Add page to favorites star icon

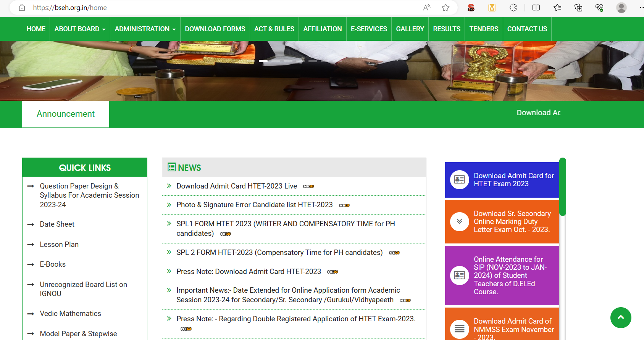445,8
